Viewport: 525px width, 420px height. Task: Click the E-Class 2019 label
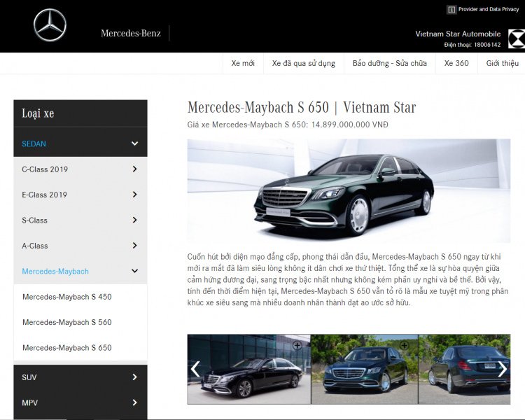(x=45, y=195)
